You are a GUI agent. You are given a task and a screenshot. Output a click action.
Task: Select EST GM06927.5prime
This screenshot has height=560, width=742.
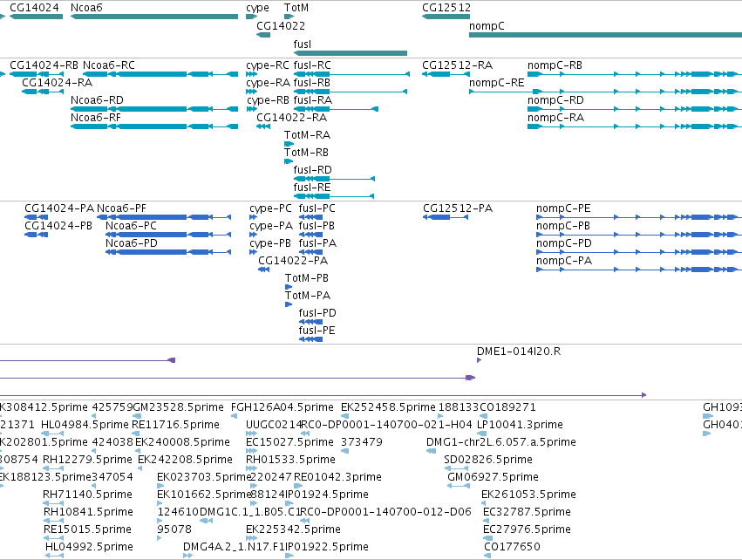[459, 486]
